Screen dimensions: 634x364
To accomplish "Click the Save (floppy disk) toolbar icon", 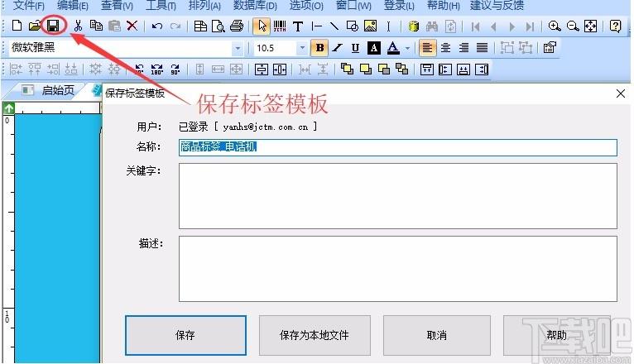I will pos(53,26).
